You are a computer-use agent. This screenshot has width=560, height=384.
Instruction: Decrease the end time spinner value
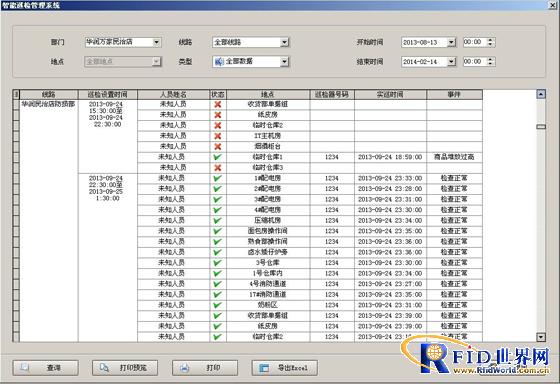coord(491,64)
